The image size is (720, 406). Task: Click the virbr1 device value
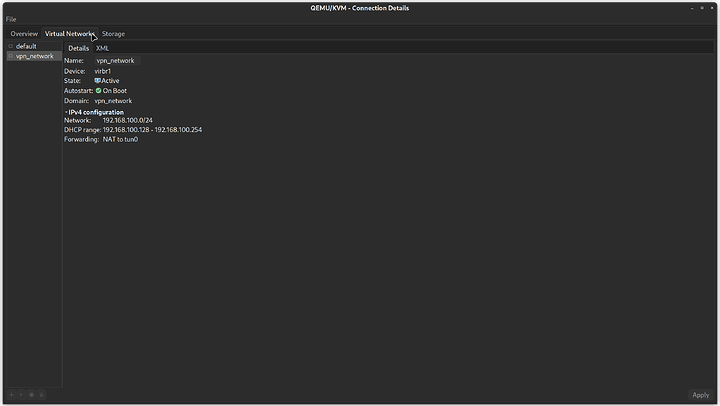(x=102, y=71)
